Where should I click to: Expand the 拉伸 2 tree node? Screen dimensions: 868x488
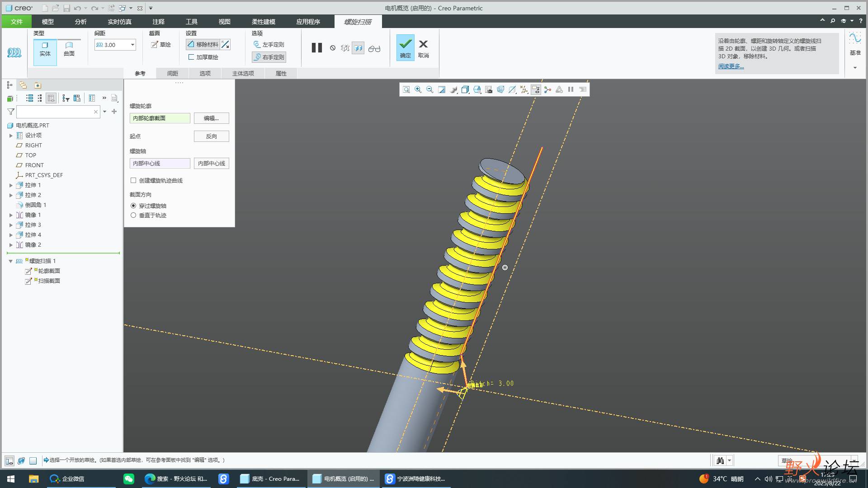tap(11, 195)
